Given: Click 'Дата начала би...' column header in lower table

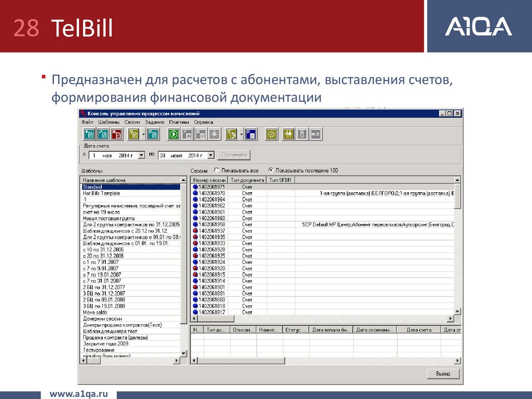Looking at the screenshot, I should (x=331, y=330).
